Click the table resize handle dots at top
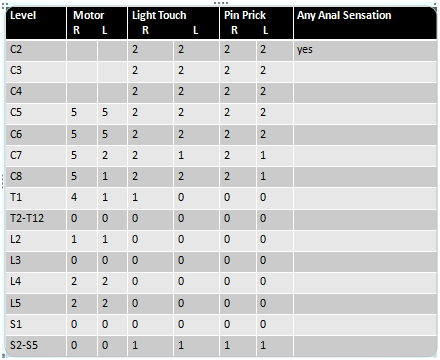 pos(221,3)
